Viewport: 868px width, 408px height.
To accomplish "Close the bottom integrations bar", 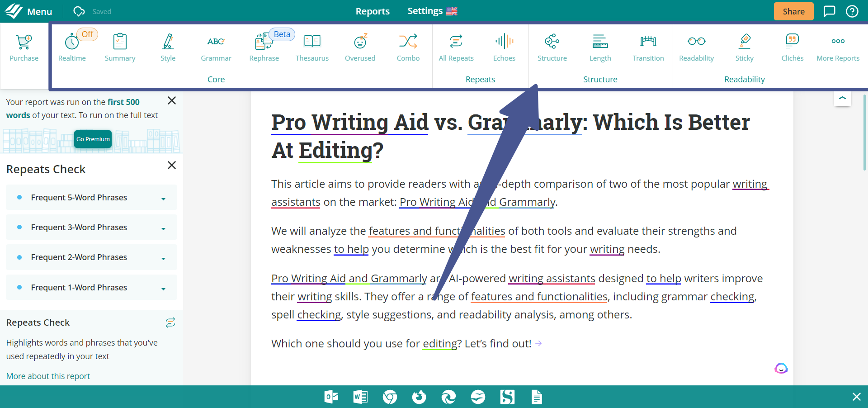I will pos(856,397).
